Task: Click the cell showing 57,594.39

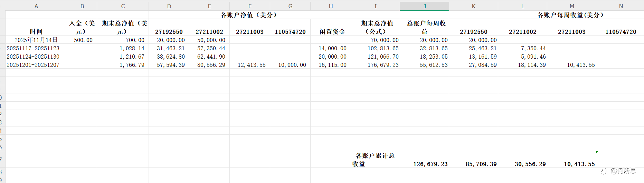Action: pos(169,64)
